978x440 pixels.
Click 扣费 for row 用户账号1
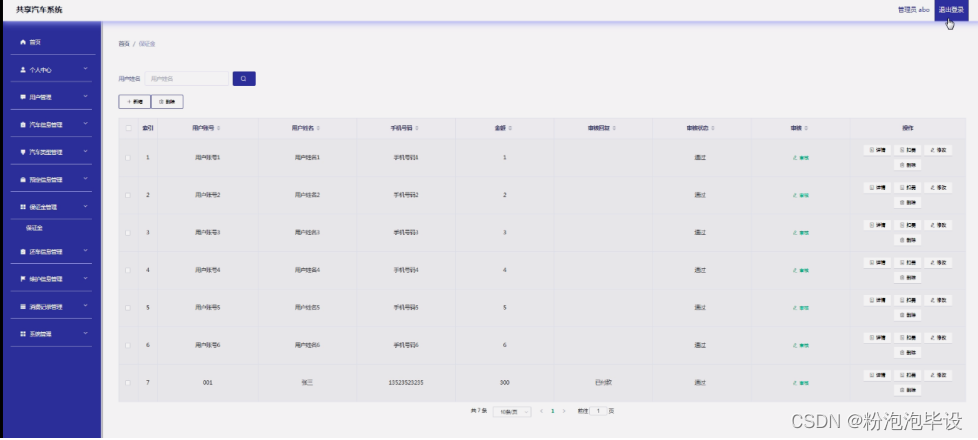pos(908,150)
